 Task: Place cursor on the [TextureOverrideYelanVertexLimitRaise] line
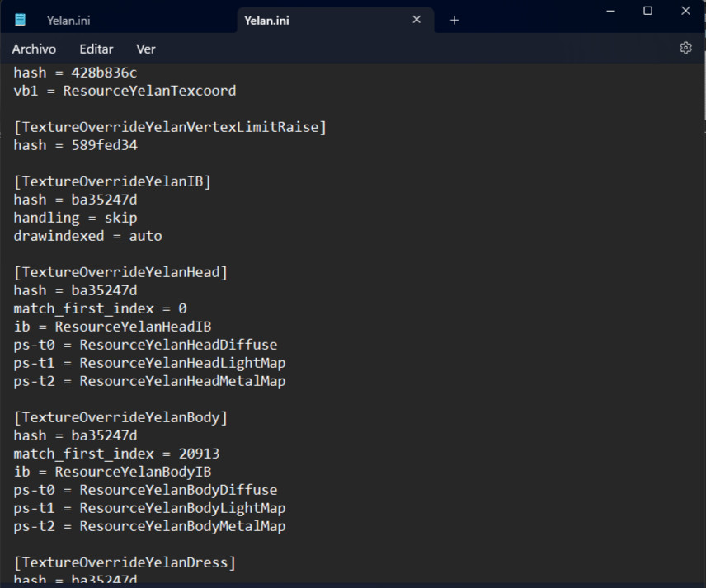coord(170,127)
